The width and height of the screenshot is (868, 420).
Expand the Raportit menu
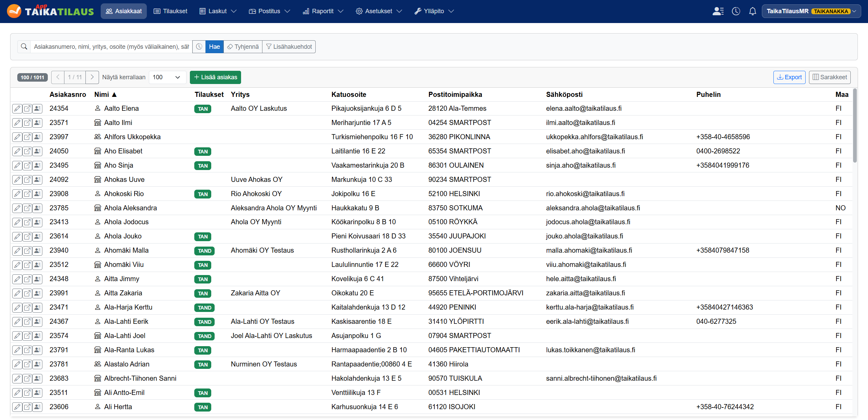coord(323,11)
